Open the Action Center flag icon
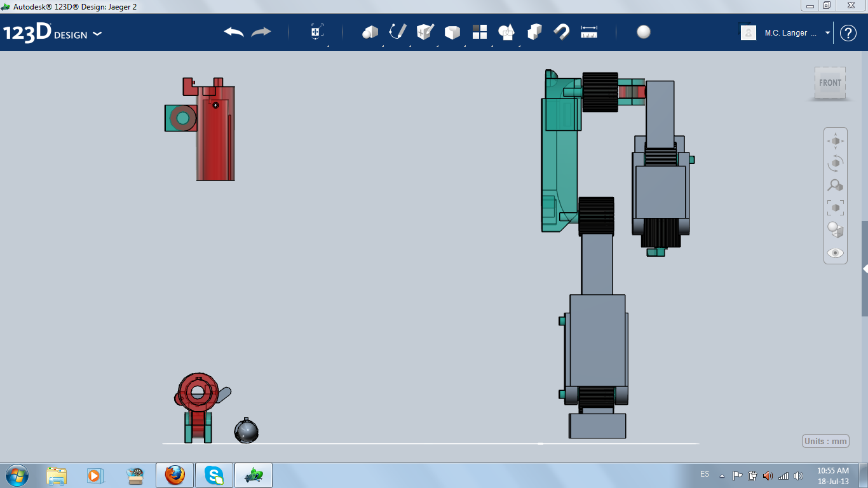Image resolution: width=868 pixels, height=488 pixels. pyautogui.click(x=737, y=475)
